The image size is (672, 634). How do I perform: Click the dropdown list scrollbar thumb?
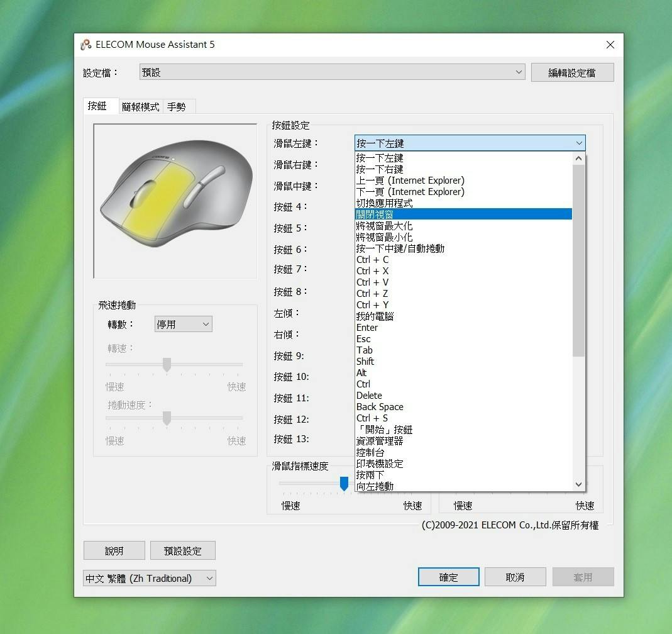578,260
